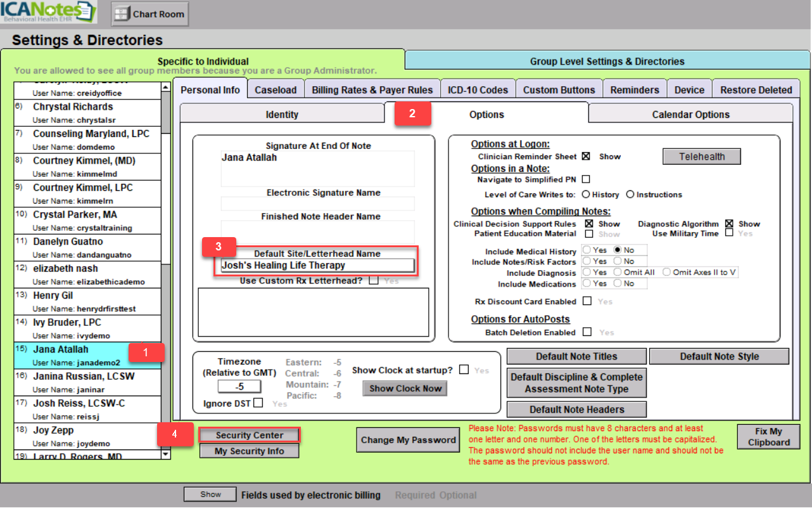Select Omit All for Include Diagnosis

click(618, 273)
